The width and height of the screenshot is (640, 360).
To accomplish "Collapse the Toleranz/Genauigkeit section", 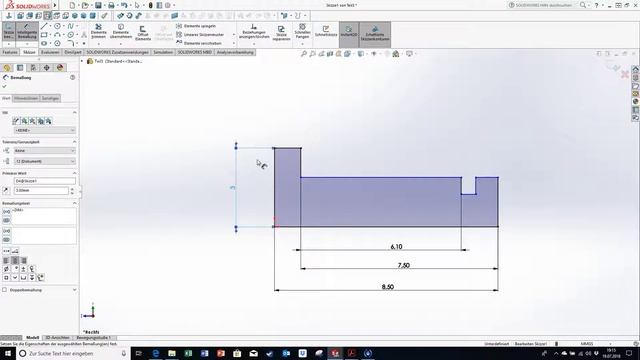I will 74,142.
